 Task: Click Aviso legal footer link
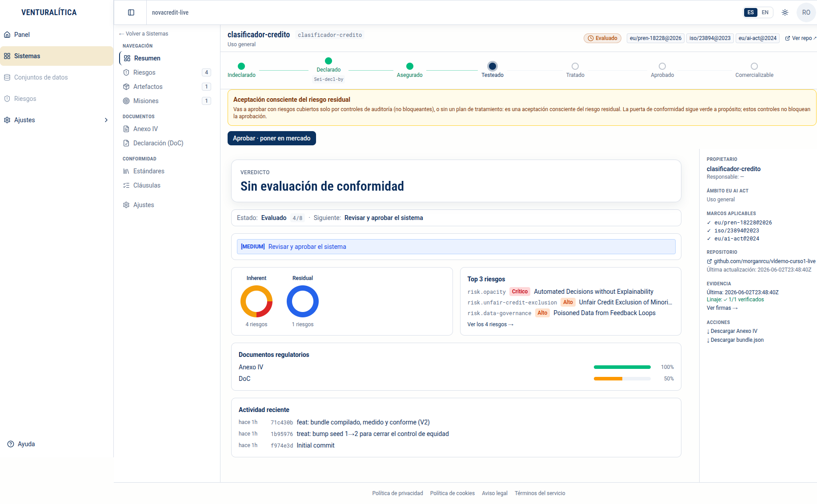pos(494,493)
